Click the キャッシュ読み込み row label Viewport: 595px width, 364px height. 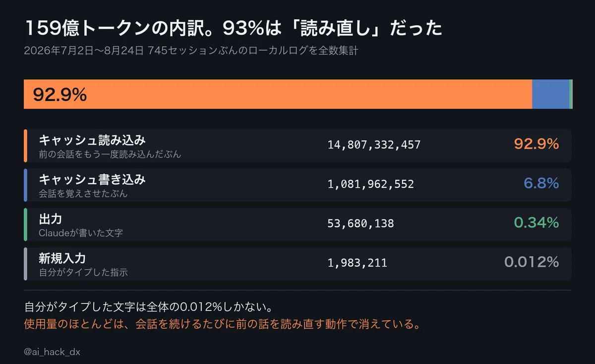pyautogui.click(x=92, y=140)
